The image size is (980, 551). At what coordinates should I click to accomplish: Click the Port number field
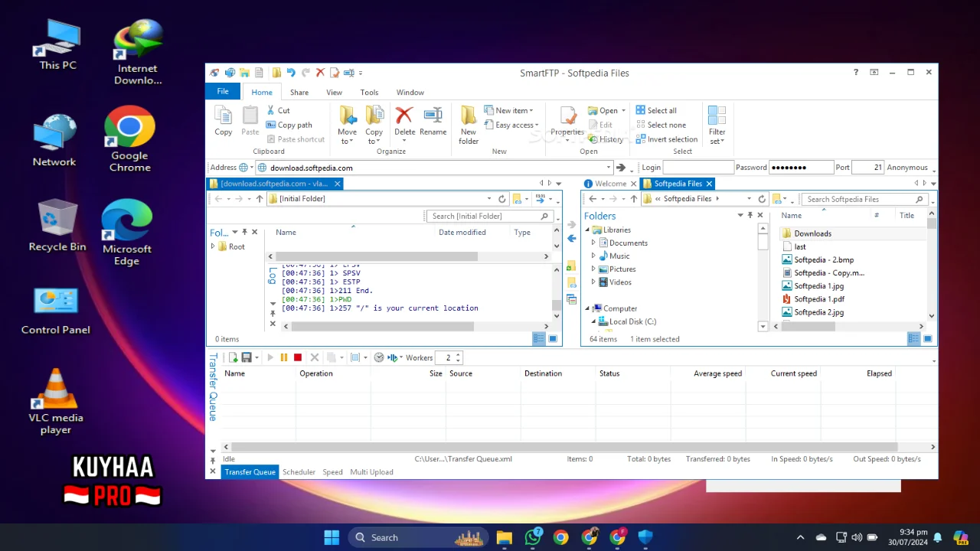pos(868,168)
